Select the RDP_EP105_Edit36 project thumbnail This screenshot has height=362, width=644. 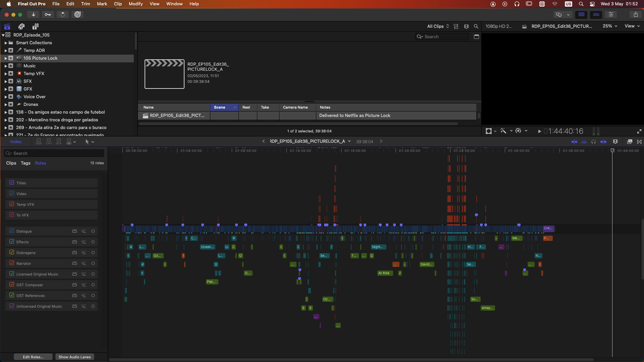tap(164, 74)
